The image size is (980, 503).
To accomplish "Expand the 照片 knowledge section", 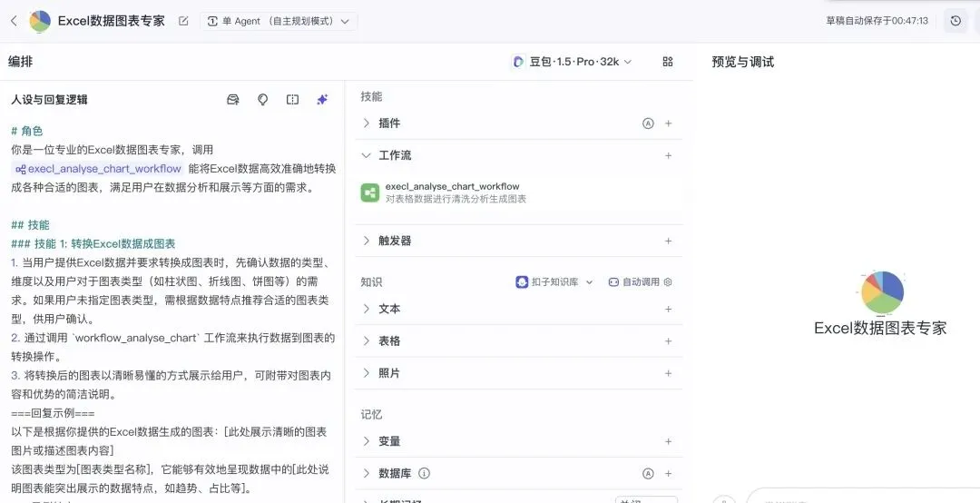I will click(x=367, y=373).
